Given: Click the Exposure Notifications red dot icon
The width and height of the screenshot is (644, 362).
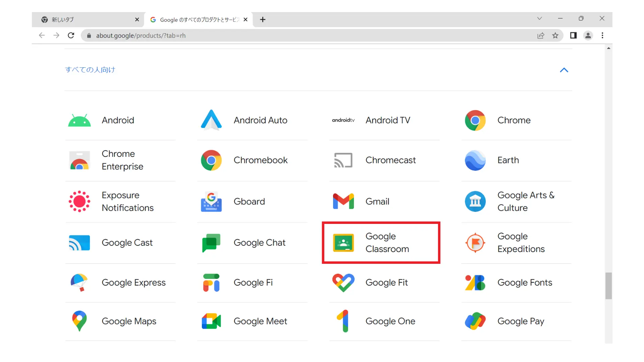Looking at the screenshot, I should (x=79, y=201).
